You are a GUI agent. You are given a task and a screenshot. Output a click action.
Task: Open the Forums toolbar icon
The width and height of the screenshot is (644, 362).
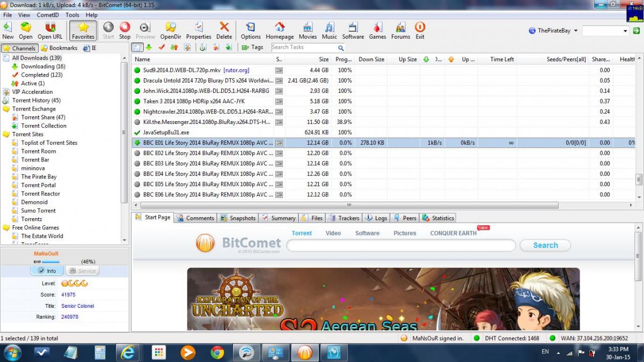point(400,30)
